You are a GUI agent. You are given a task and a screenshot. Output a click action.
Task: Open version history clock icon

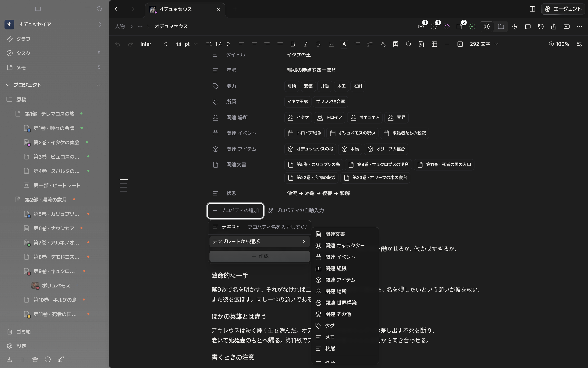tap(541, 27)
